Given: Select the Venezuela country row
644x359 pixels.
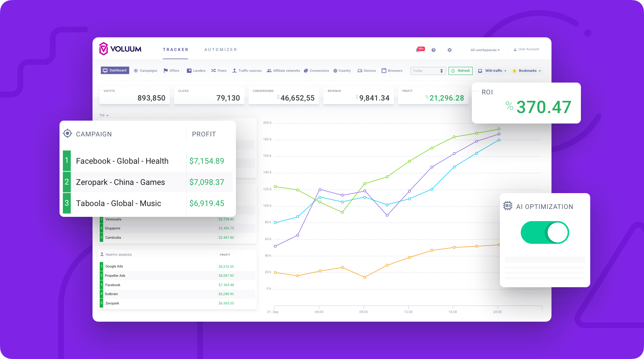Looking at the screenshot, I should point(177,219).
